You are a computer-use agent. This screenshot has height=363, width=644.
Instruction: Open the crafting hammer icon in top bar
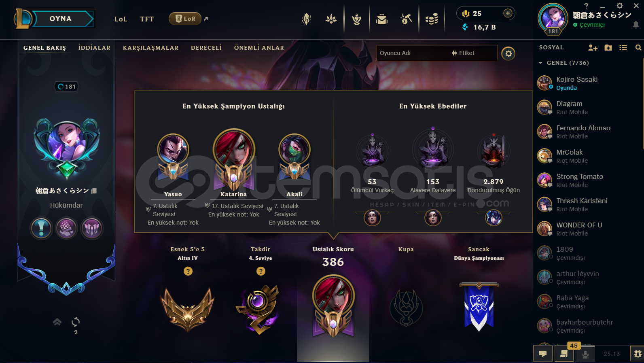coord(406,19)
